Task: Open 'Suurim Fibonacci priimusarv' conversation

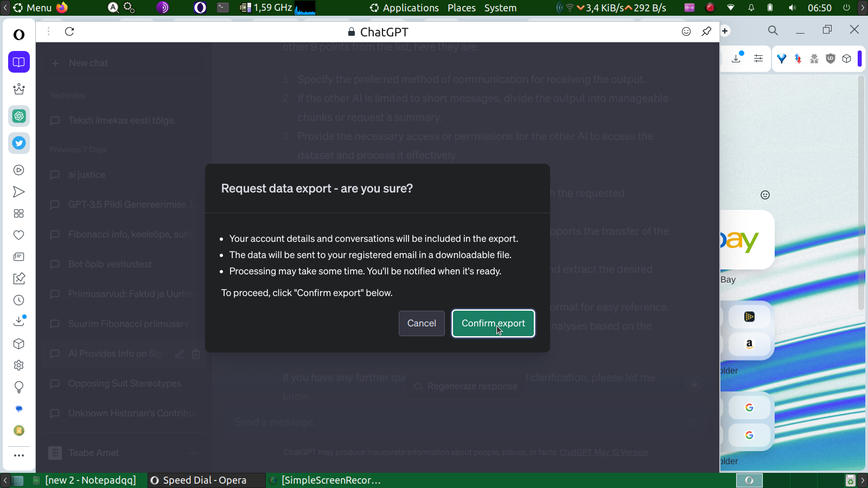Action: (x=124, y=324)
